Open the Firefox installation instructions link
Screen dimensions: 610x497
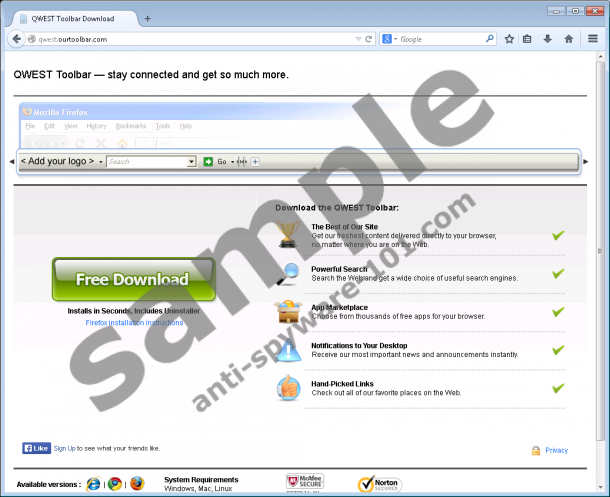[x=134, y=323]
